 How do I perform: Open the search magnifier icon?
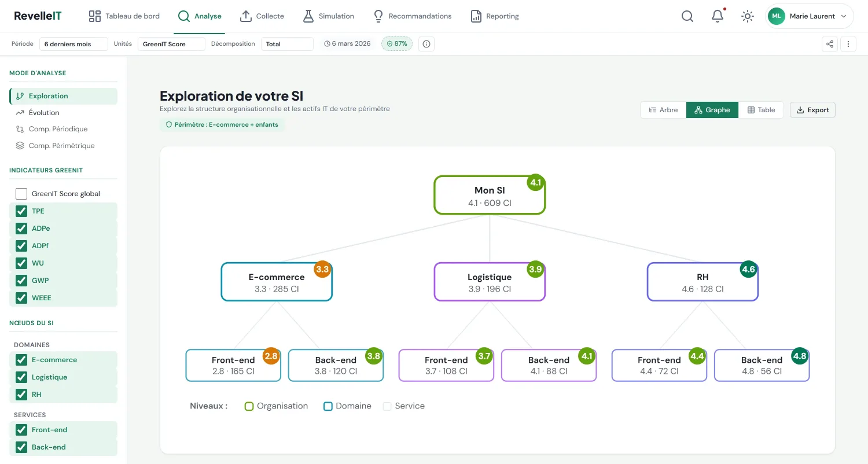tap(687, 16)
